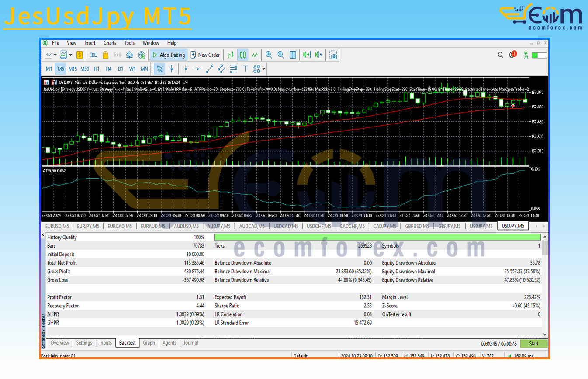588x379 pixels.
Task: Expand the chart templates dropdown arrow
Action: [x=55, y=55]
